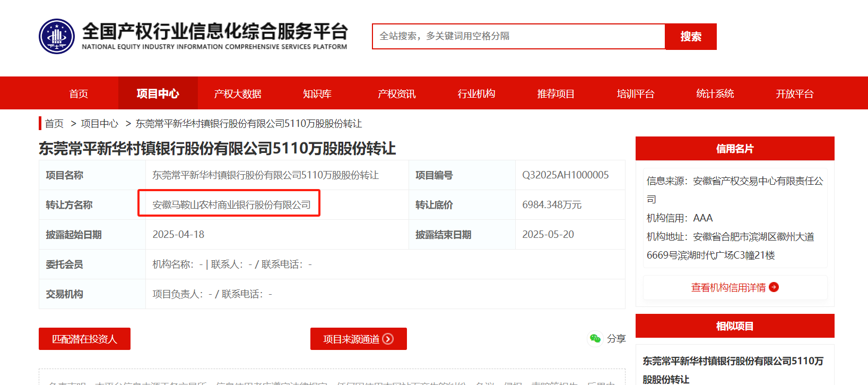Image resolution: width=868 pixels, height=385 pixels.
Task: Click the platform logo emblem
Action: tap(57, 37)
